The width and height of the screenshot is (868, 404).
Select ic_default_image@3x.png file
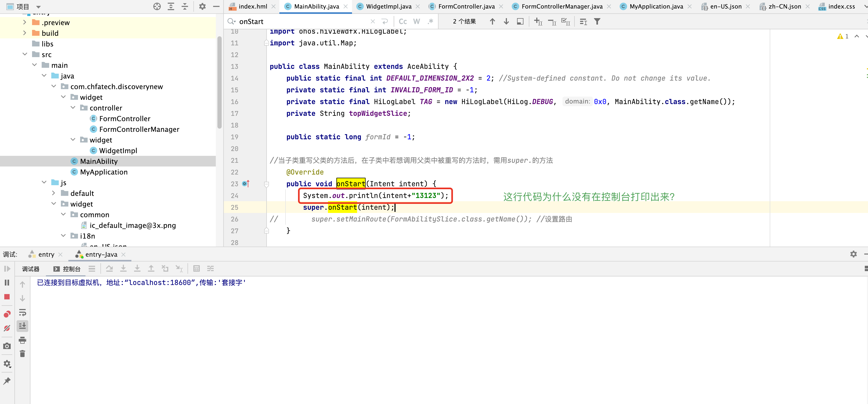(132, 225)
